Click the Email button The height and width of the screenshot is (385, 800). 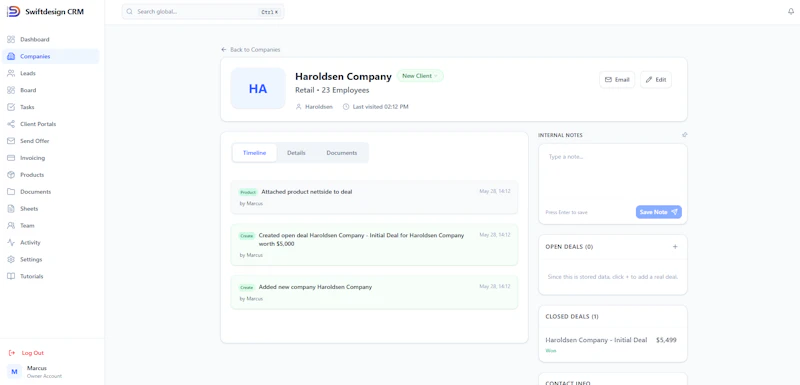[x=617, y=80]
